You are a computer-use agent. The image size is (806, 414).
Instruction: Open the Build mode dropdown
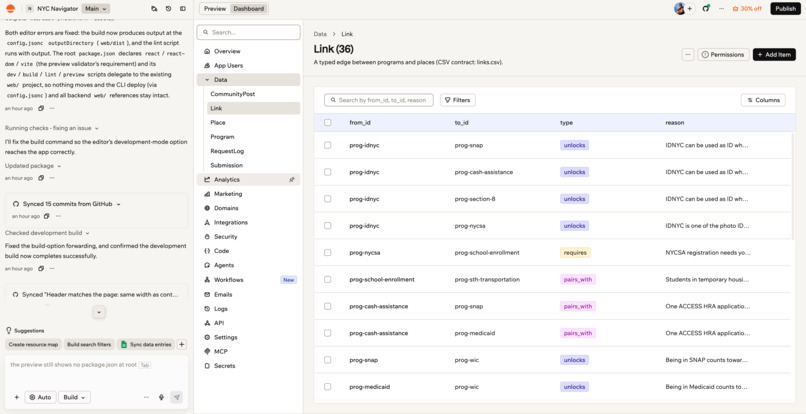click(x=75, y=398)
